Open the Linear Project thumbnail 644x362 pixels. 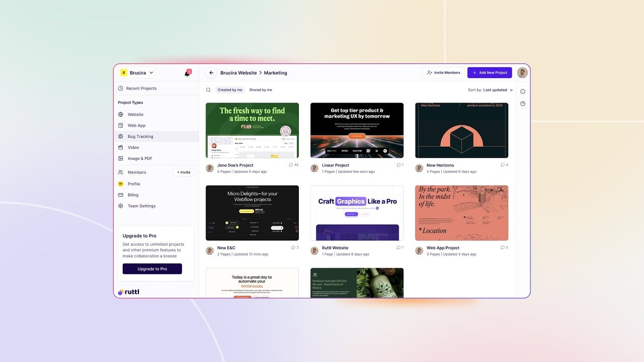(357, 130)
